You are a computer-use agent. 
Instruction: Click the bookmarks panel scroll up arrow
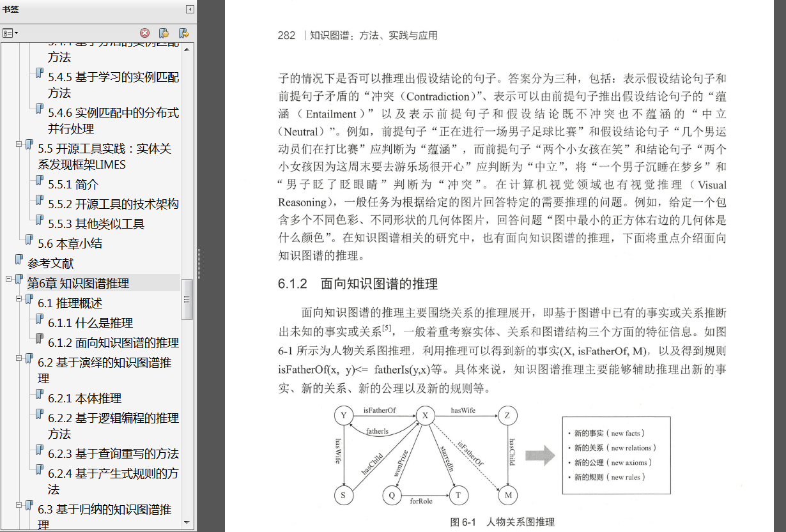(x=187, y=49)
